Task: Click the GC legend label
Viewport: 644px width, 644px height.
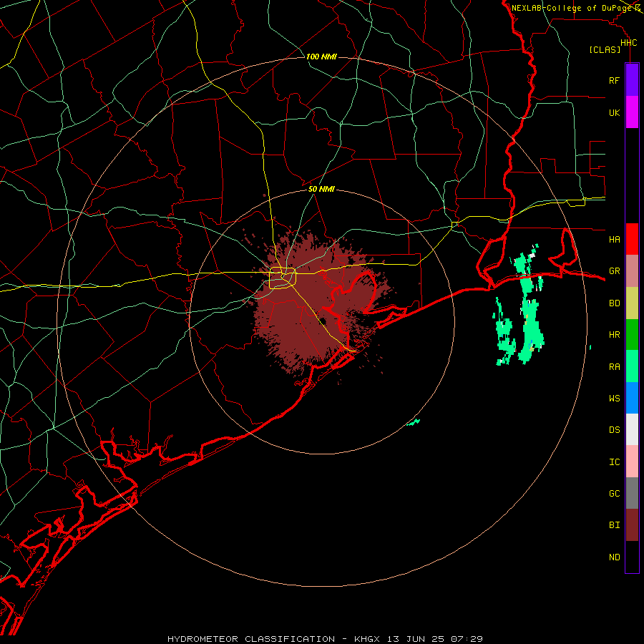Action: 614,494
